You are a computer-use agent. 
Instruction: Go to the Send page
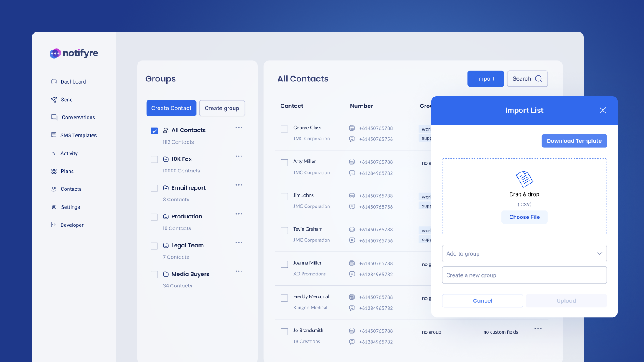pyautogui.click(x=62, y=100)
